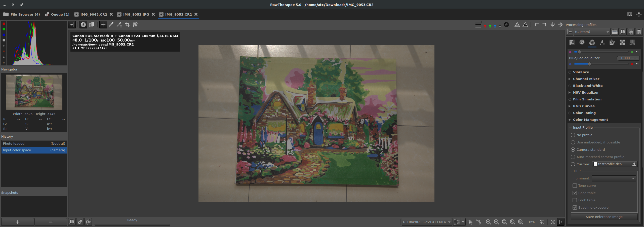
Task: Toggle luminosity preview square
Action: [500, 26]
